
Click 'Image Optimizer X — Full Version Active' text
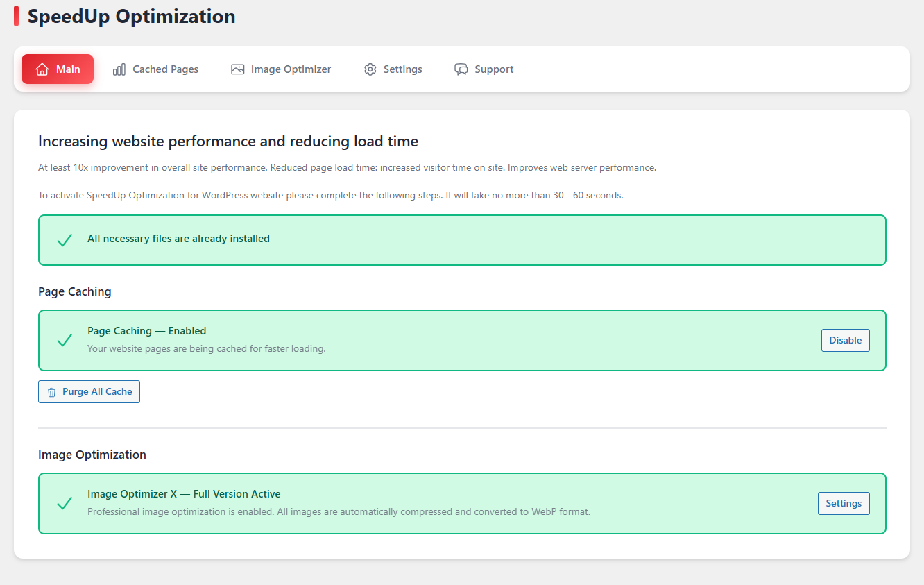click(x=184, y=494)
